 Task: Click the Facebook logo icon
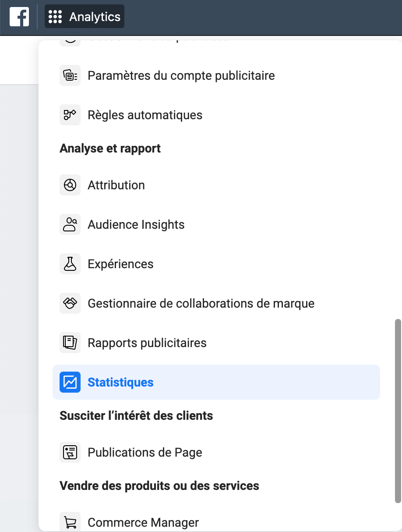[19, 17]
